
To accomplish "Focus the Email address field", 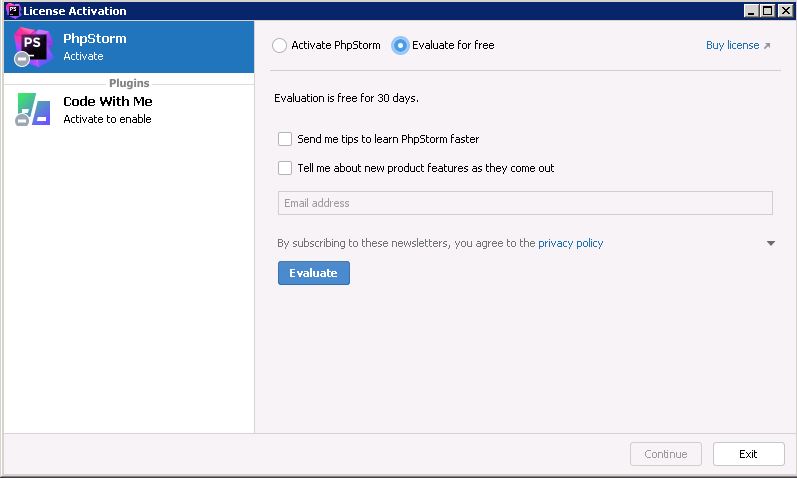I will click(525, 203).
